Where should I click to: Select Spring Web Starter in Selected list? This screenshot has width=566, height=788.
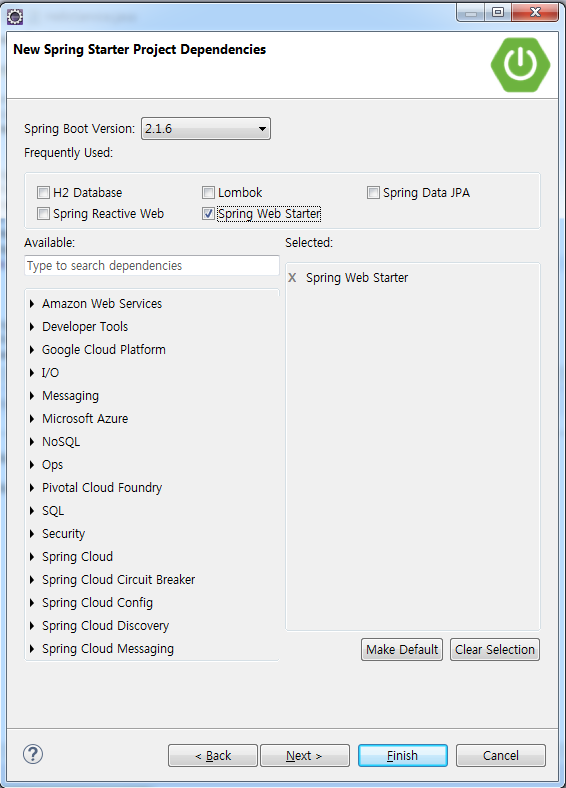click(357, 277)
